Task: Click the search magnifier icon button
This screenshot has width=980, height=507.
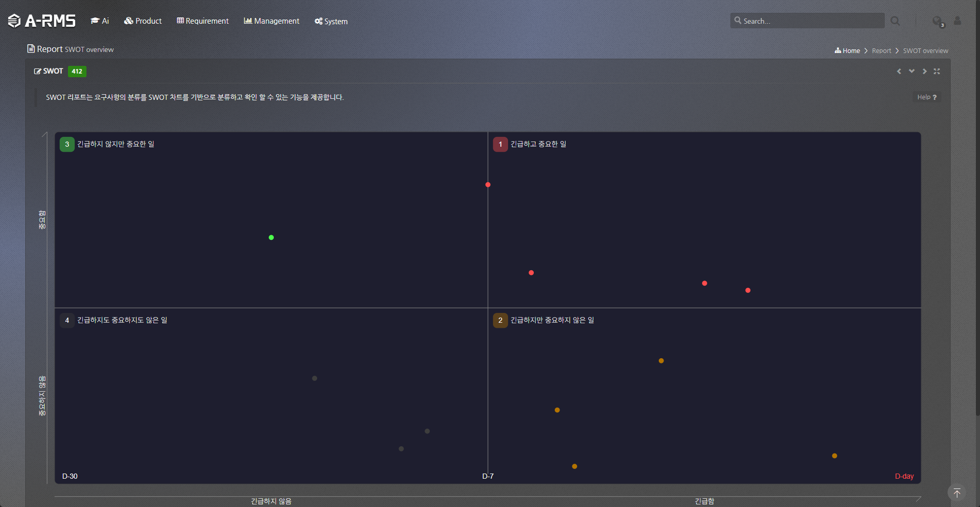Action: (895, 21)
